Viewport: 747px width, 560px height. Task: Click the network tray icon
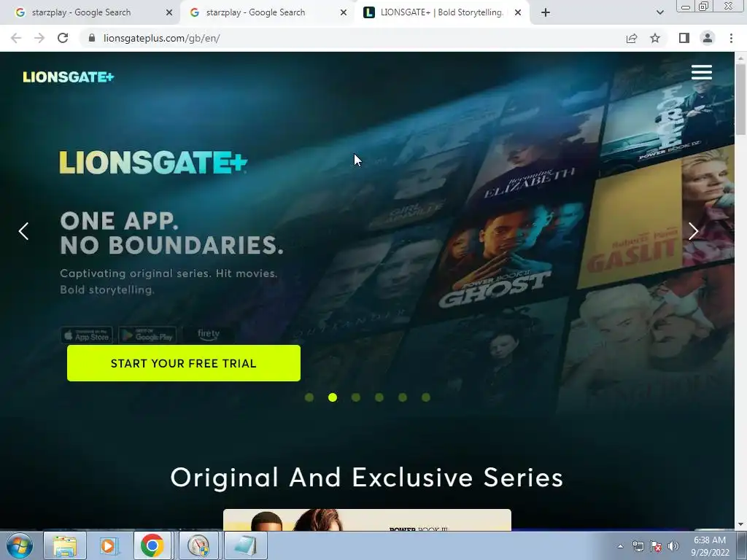coord(638,546)
